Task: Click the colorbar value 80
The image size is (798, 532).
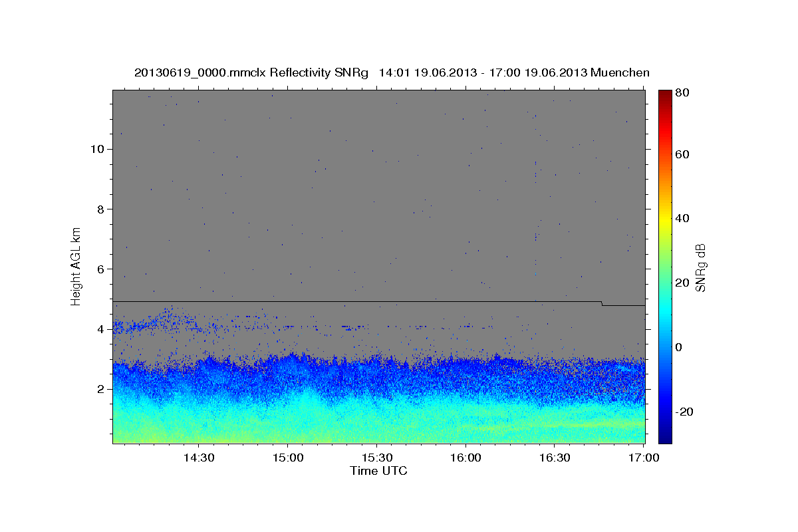Action: tap(683, 93)
